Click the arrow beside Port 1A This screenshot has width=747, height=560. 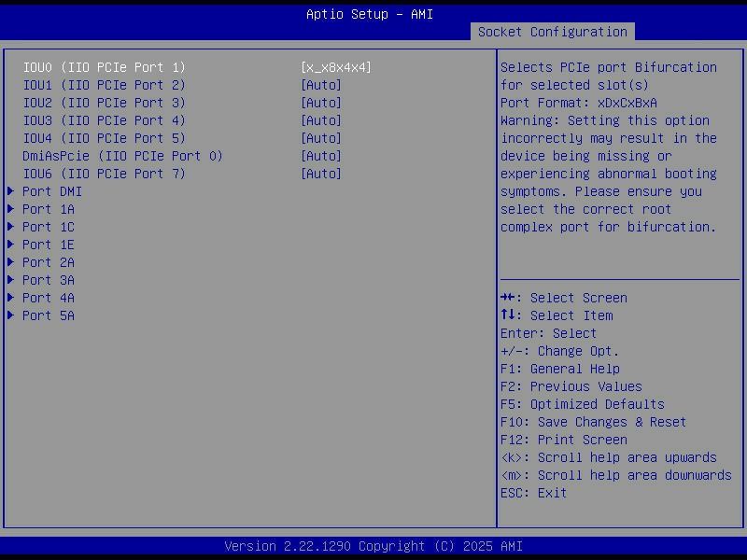10,209
